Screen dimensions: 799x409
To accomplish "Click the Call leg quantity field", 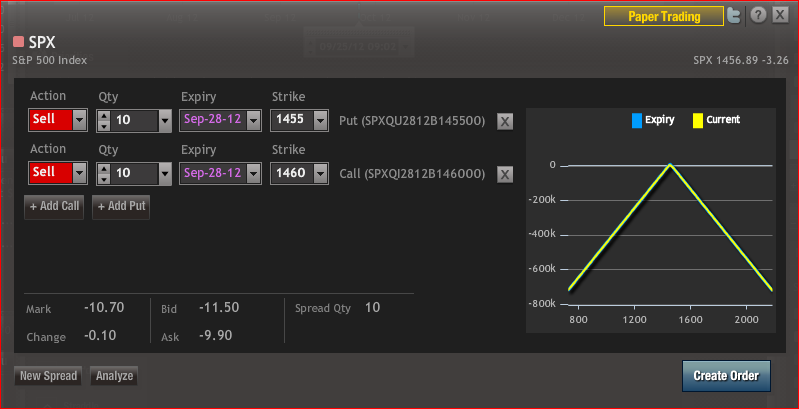I will [x=135, y=174].
